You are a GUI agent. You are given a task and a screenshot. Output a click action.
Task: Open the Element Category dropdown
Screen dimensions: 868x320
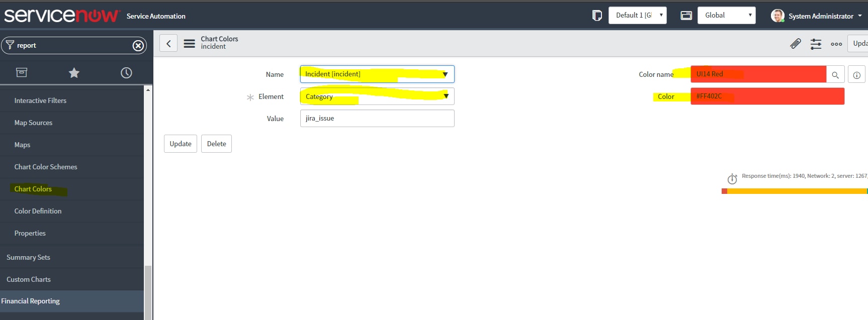[x=377, y=96]
